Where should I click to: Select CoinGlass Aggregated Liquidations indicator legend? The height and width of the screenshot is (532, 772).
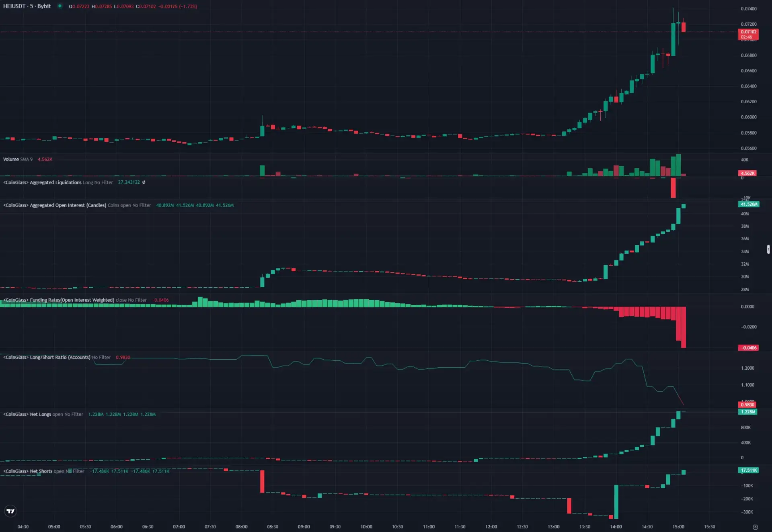pos(58,182)
